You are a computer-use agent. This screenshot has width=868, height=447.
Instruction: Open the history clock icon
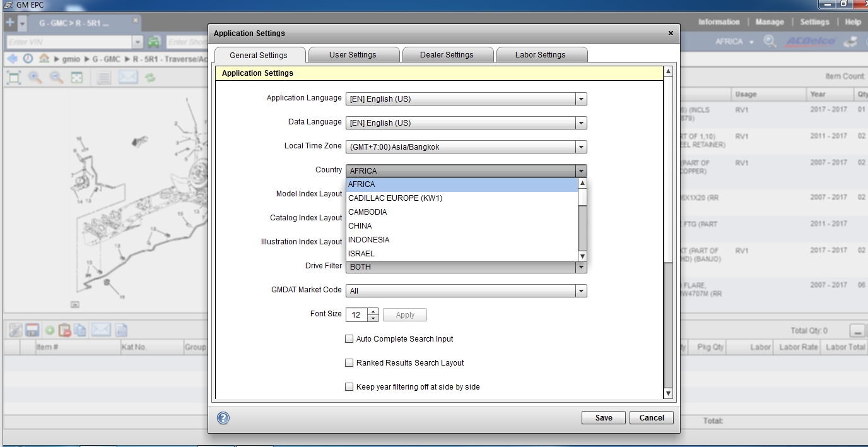(x=28, y=59)
